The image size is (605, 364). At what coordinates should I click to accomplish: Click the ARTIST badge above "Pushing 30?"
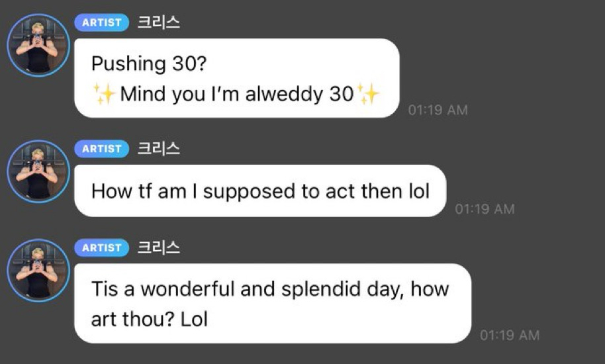(102, 23)
